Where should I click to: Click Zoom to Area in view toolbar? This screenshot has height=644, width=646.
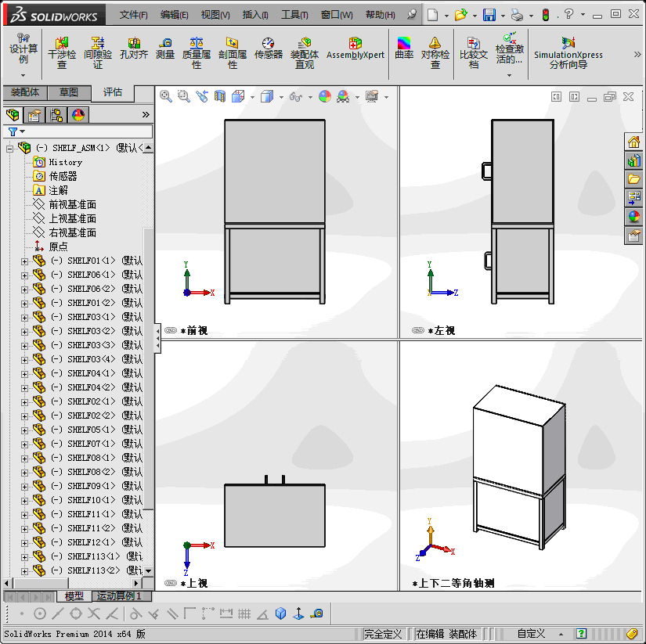click(x=184, y=96)
